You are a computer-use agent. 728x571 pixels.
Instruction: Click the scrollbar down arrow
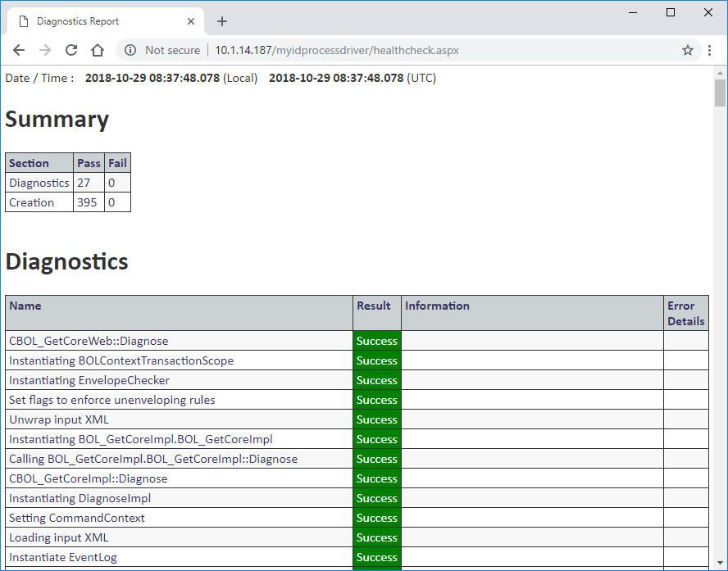[x=720, y=564]
